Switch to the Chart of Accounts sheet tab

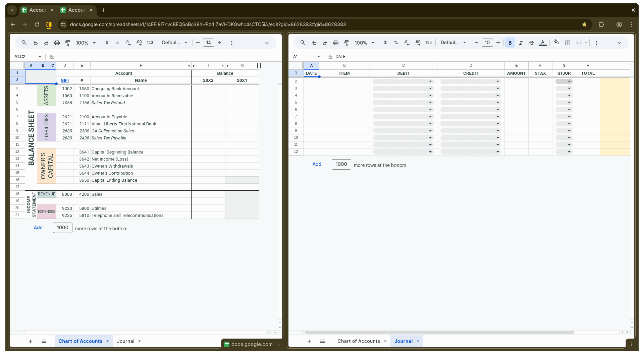coord(359,341)
